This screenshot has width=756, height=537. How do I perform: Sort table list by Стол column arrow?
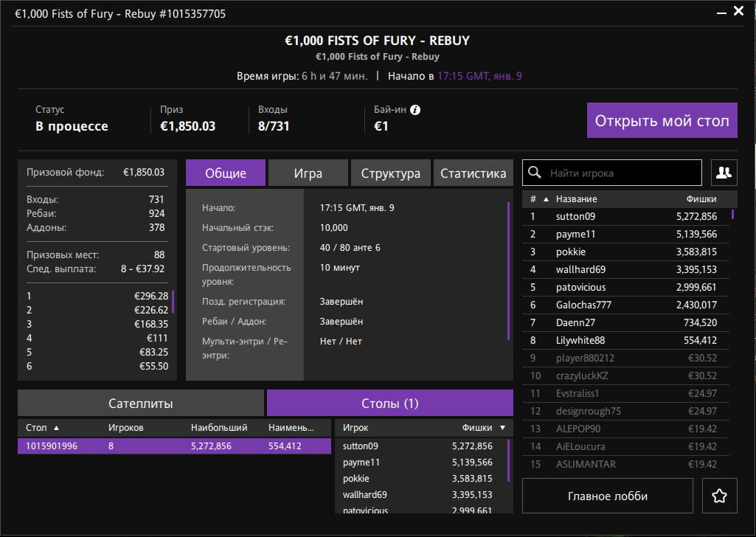tap(56, 428)
